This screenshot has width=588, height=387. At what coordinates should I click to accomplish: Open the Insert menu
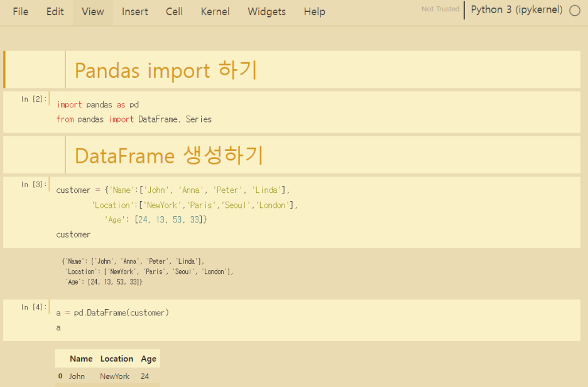tap(134, 12)
